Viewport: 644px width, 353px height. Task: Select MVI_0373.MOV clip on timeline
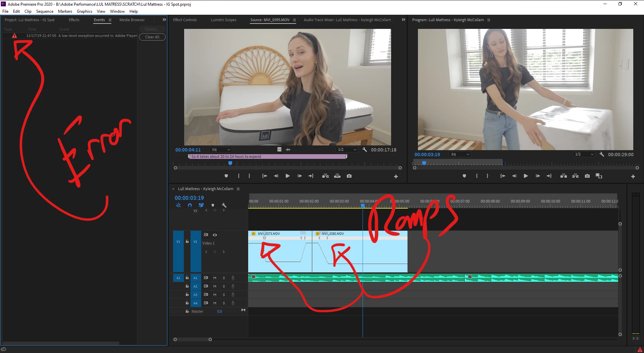[x=280, y=251]
